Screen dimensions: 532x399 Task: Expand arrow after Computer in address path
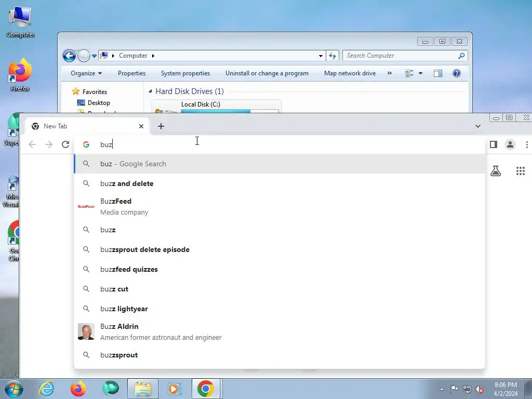(153, 56)
